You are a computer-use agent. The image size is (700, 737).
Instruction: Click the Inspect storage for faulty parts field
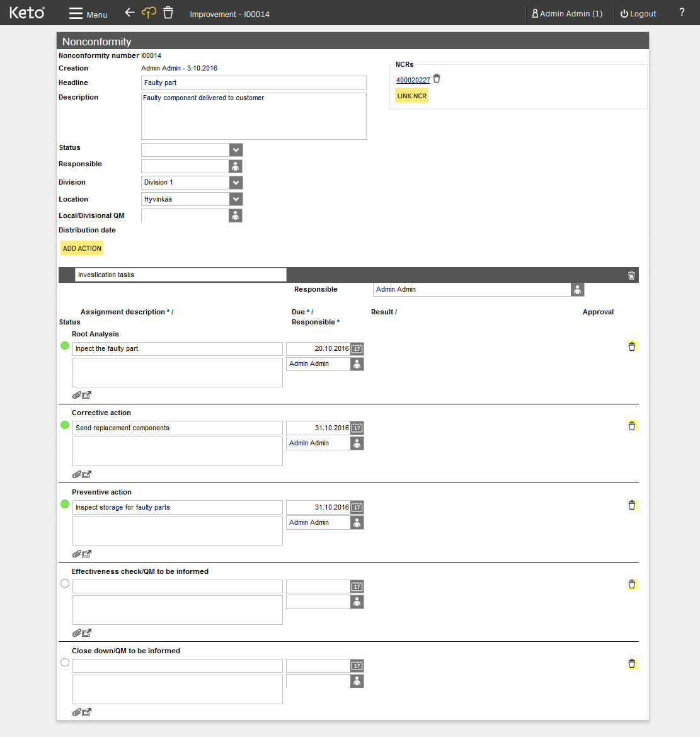[178, 508]
